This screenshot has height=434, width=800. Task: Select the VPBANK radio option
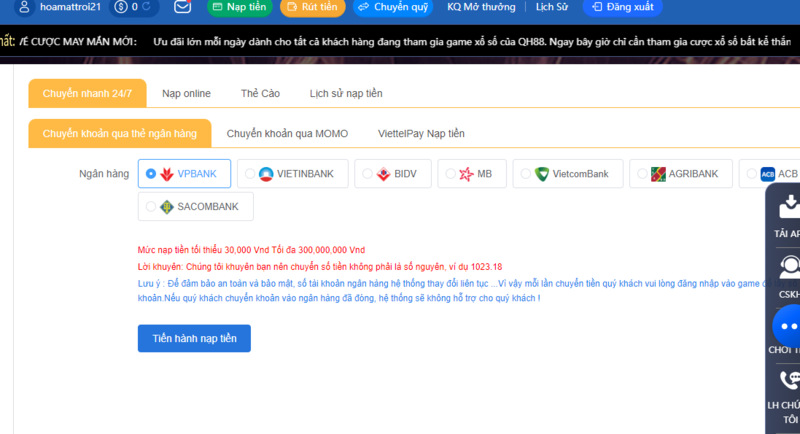[x=151, y=174]
